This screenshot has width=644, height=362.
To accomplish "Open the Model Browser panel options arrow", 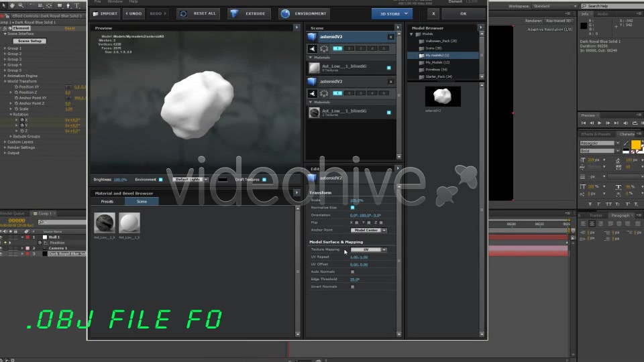I will tap(481, 27).
